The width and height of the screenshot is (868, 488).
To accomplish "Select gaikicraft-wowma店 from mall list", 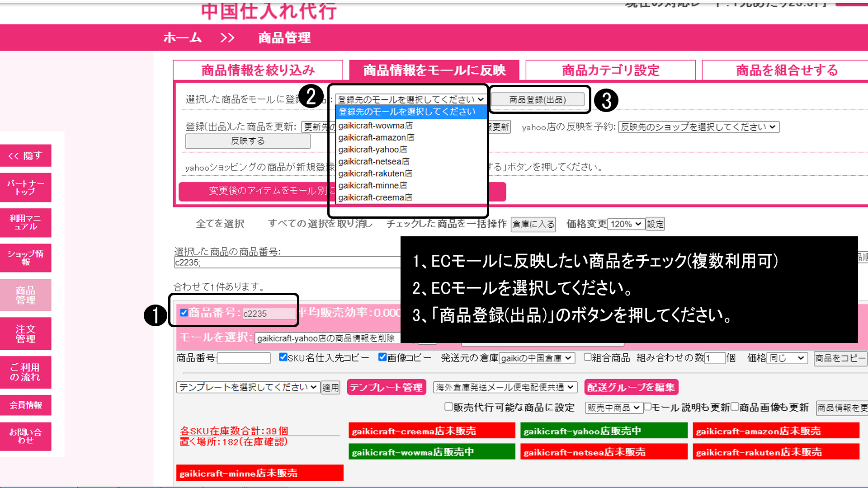I will click(x=375, y=126).
